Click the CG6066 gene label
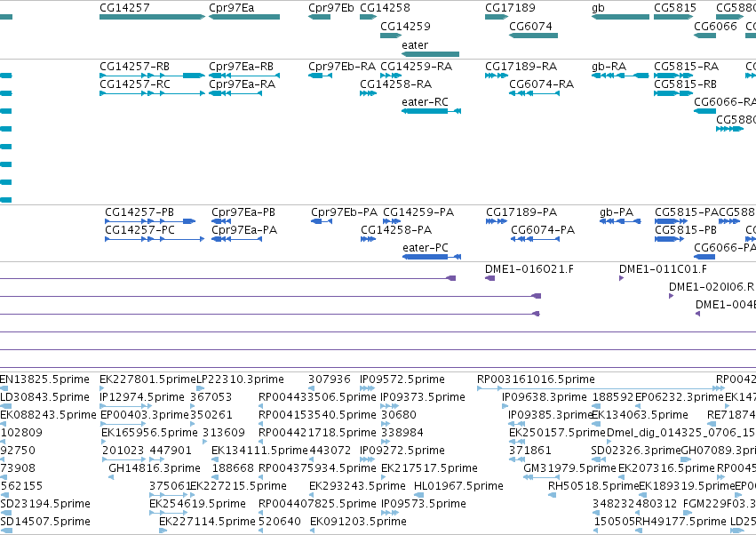 (x=715, y=26)
